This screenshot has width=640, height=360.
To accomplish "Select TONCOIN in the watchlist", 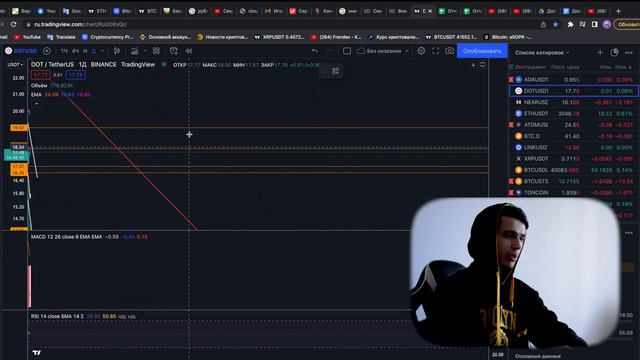I will click(x=573, y=192).
